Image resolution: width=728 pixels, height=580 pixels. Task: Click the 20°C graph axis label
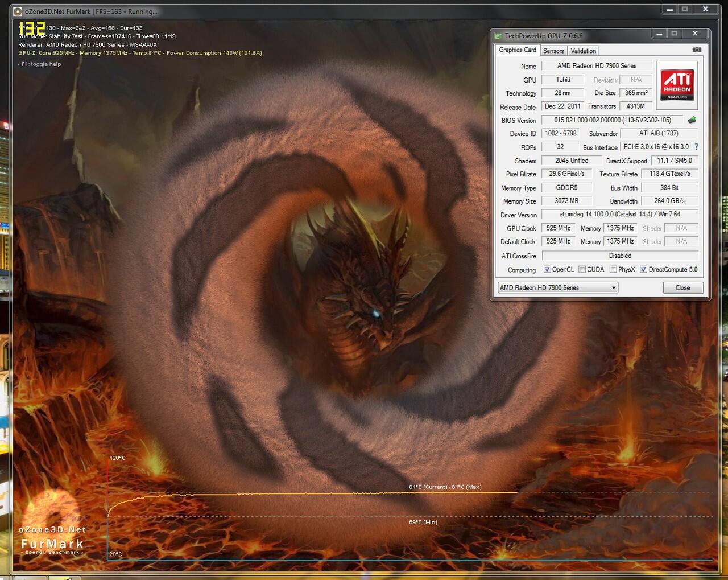point(115,554)
